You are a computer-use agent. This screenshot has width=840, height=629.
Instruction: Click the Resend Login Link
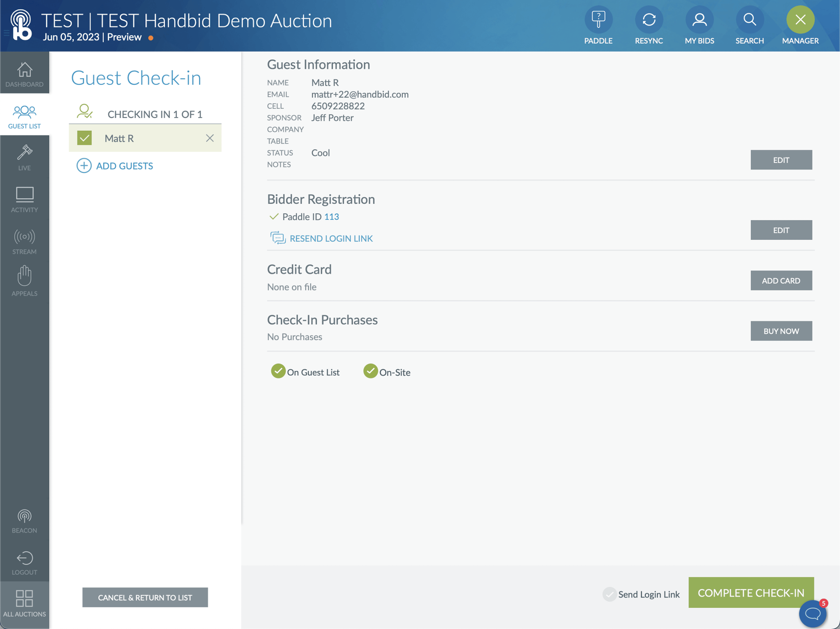(x=330, y=239)
